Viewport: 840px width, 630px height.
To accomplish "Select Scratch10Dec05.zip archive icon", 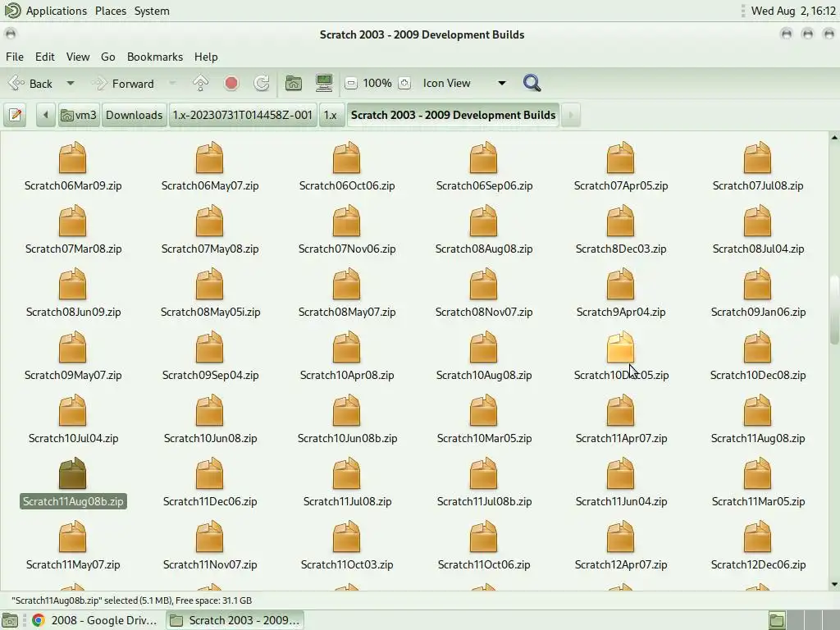I will coord(620,347).
